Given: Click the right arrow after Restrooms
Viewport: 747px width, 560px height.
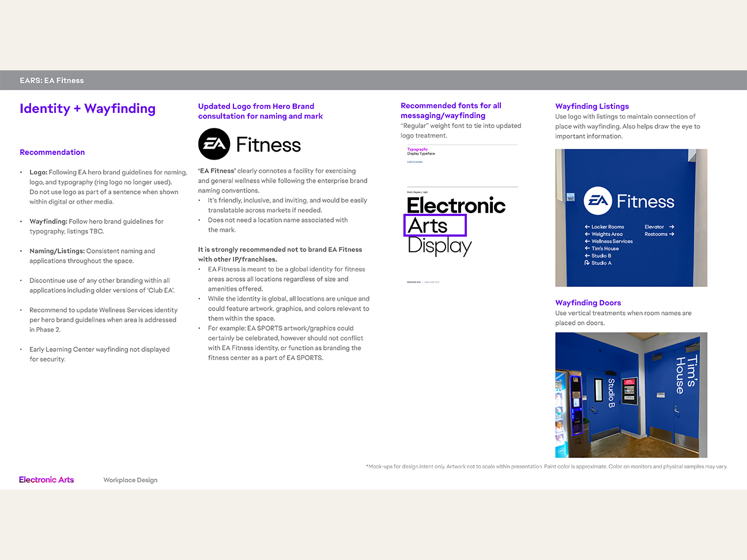Looking at the screenshot, I should (x=671, y=234).
